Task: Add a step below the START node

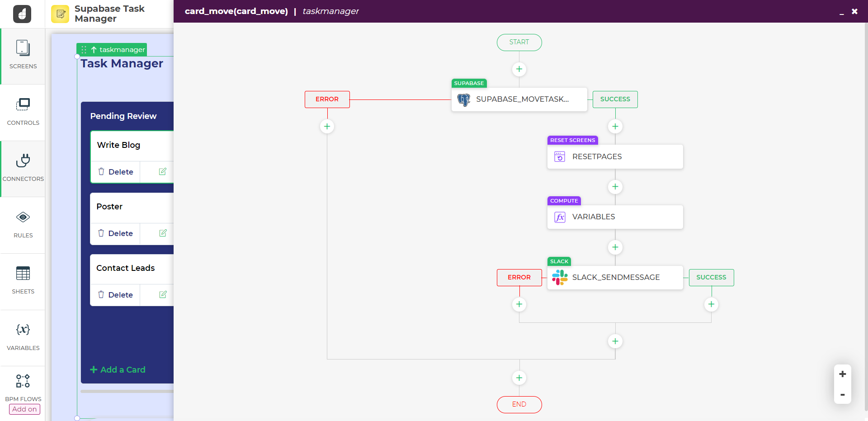Action: (x=519, y=69)
